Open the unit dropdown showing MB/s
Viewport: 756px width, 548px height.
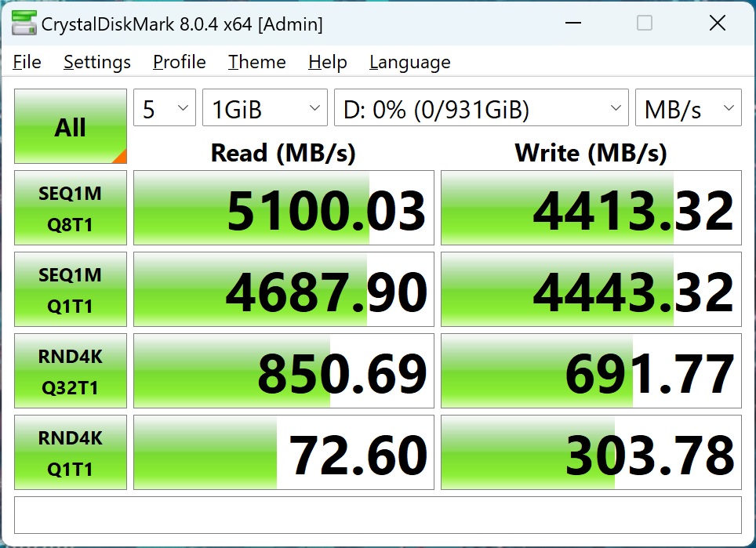coord(688,107)
